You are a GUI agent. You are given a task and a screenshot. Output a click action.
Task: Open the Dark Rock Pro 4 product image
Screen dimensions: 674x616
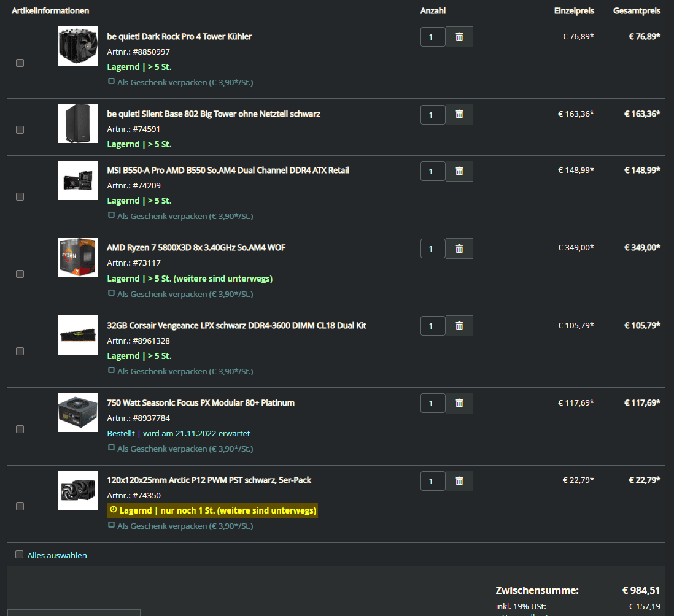pos(78,46)
